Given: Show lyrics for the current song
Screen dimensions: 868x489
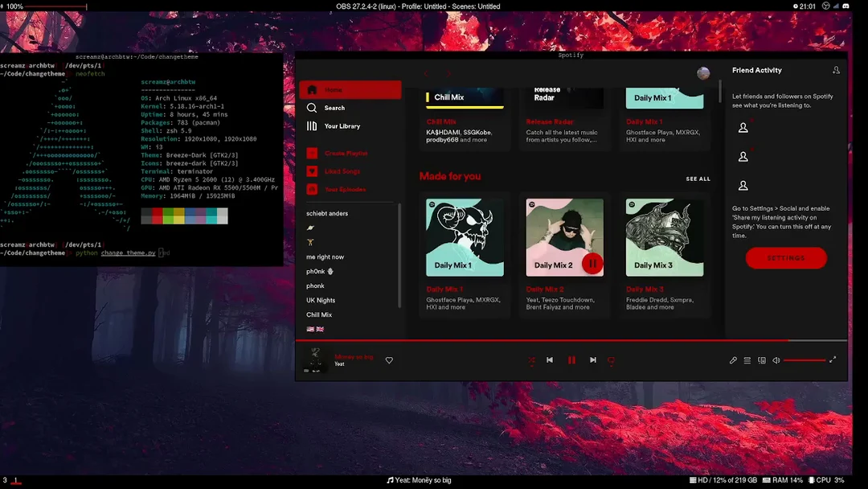Looking at the screenshot, I should [733, 360].
